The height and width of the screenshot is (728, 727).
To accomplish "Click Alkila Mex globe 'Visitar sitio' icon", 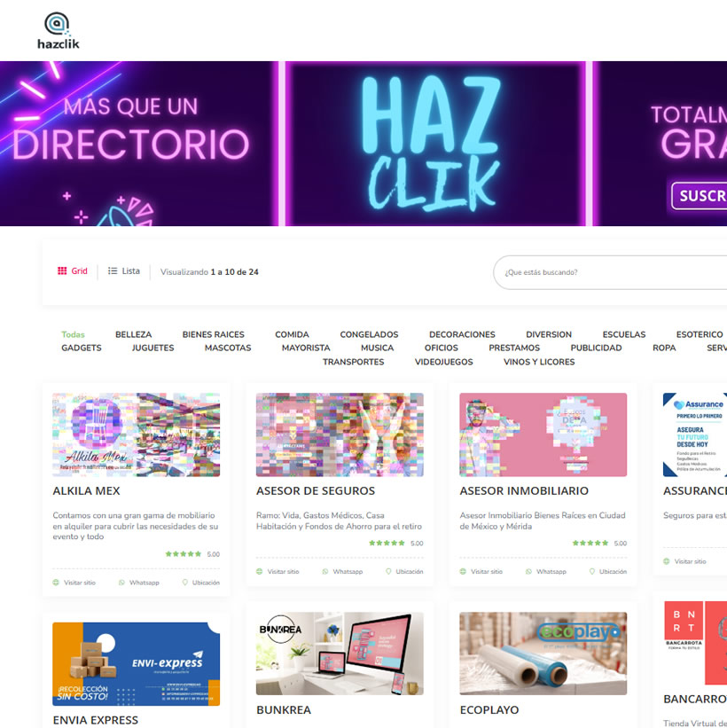I will point(57,583).
